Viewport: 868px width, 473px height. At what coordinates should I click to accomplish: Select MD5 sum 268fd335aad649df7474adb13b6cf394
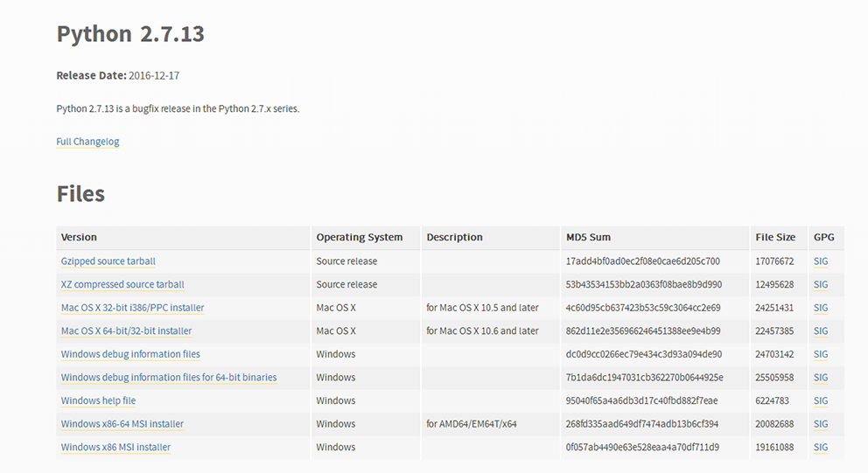642,424
